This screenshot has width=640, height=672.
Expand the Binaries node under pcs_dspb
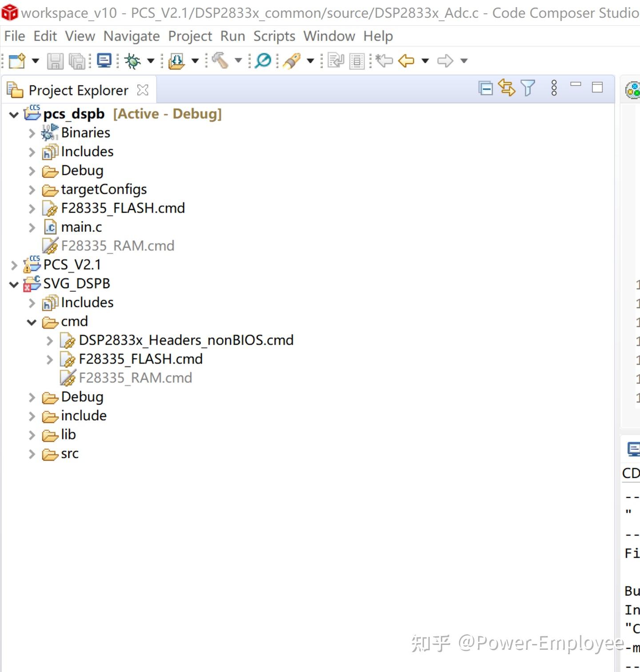click(31, 133)
